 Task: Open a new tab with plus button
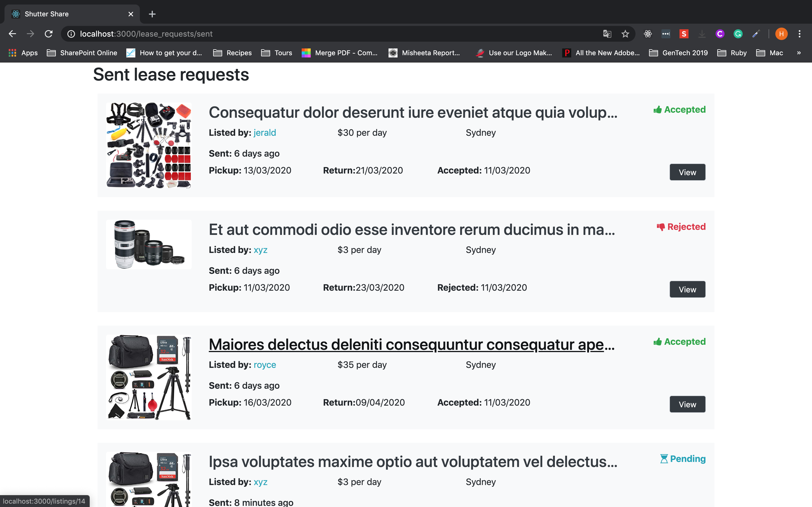pos(152,14)
